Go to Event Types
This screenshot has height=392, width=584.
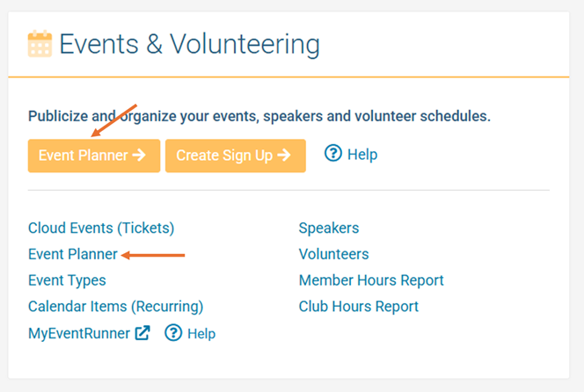(67, 280)
